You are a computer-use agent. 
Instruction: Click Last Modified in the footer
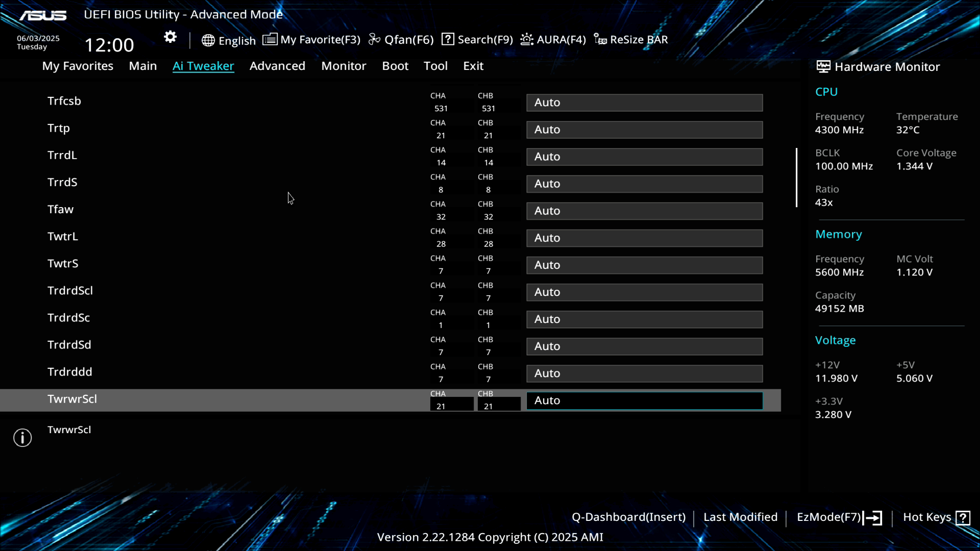tap(740, 517)
